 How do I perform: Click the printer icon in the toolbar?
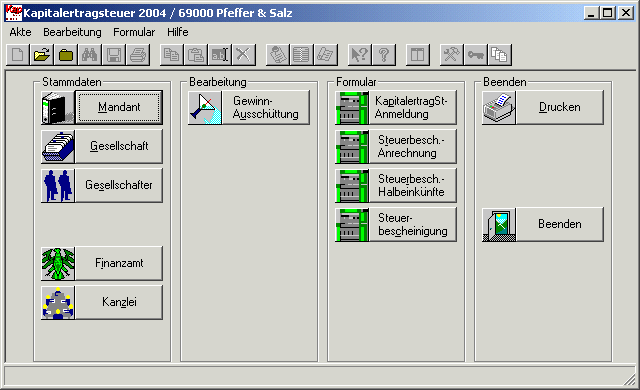click(x=138, y=55)
